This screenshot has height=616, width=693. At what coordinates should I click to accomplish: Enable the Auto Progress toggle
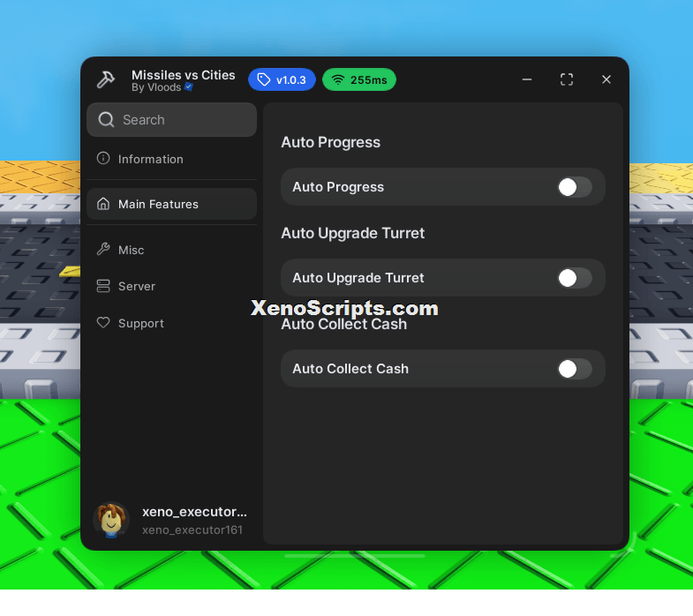tap(574, 187)
